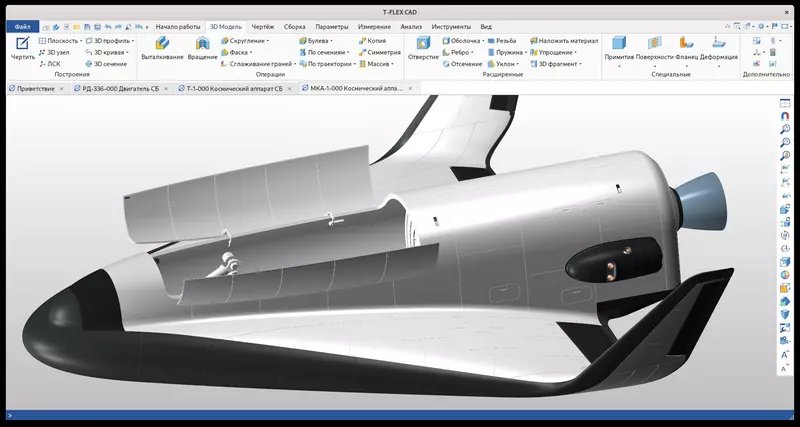Click the zoom magnifier in right toolbar
This screenshot has width=800, height=427.
[785, 129]
